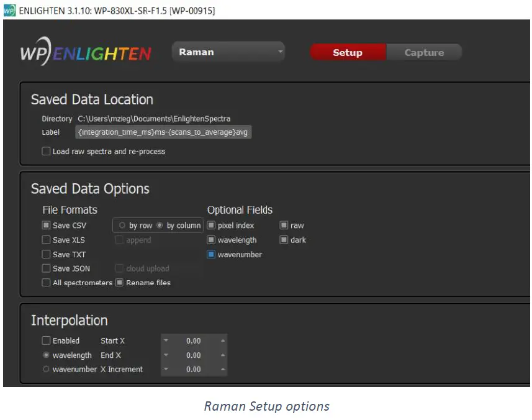532x420 pixels.
Task: Switch to the Setup tab
Action: coord(347,53)
